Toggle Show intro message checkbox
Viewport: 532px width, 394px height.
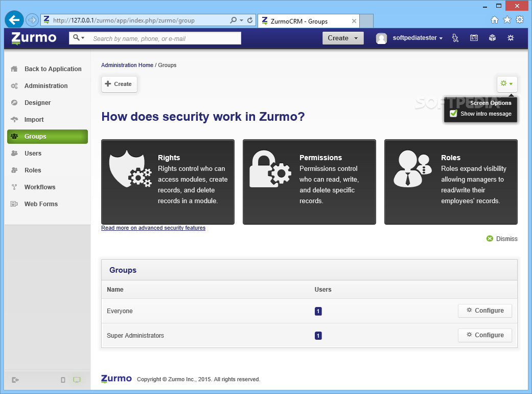[x=454, y=114]
